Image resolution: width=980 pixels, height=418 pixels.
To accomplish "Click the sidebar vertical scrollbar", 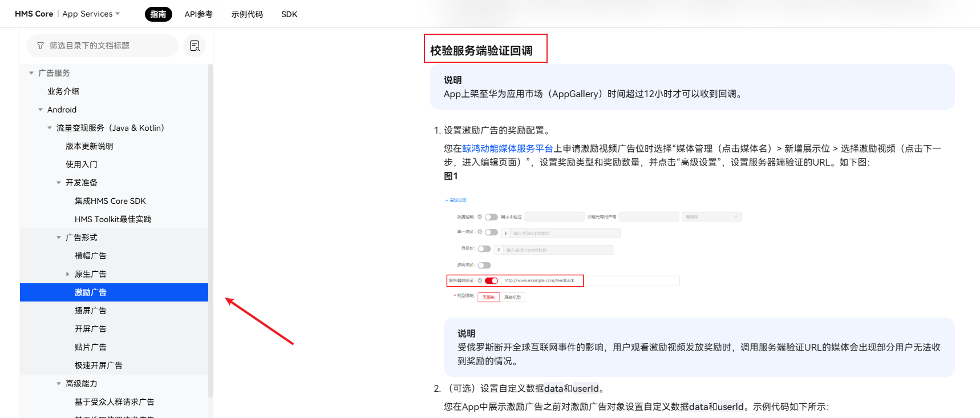I will click(x=210, y=231).
